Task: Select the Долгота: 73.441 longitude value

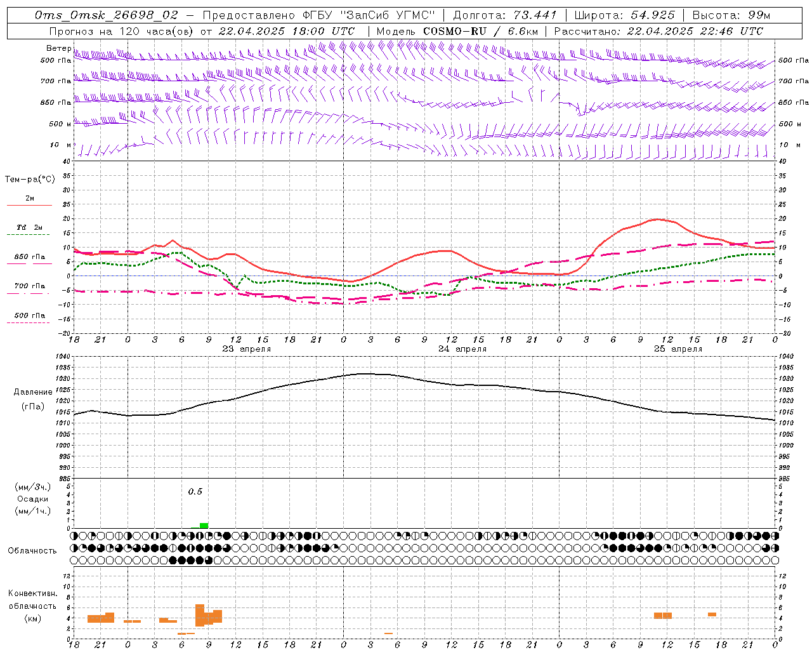Action: pyautogui.click(x=505, y=15)
